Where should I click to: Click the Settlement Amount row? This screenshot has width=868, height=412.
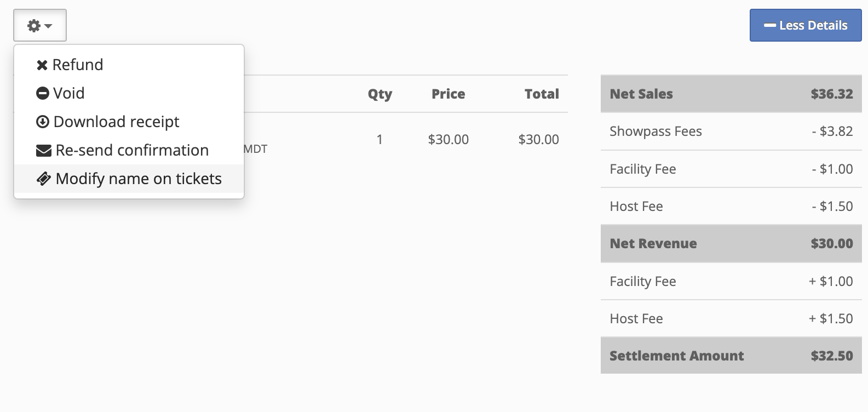(731, 356)
